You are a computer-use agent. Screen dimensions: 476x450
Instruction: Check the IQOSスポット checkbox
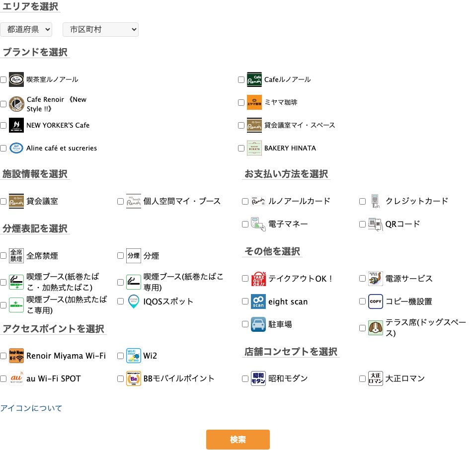pos(121,301)
